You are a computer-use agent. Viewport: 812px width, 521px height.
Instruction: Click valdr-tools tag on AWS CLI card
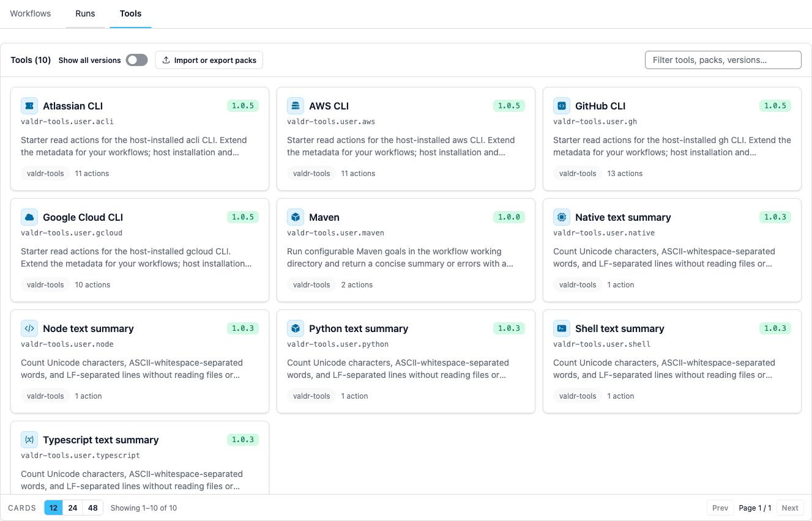pos(311,174)
